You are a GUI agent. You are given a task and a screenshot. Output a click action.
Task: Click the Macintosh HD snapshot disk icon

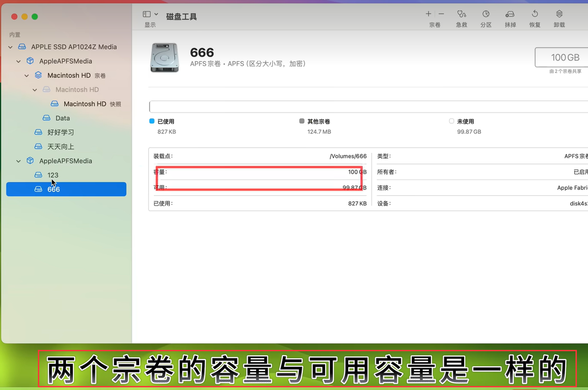(x=54, y=104)
